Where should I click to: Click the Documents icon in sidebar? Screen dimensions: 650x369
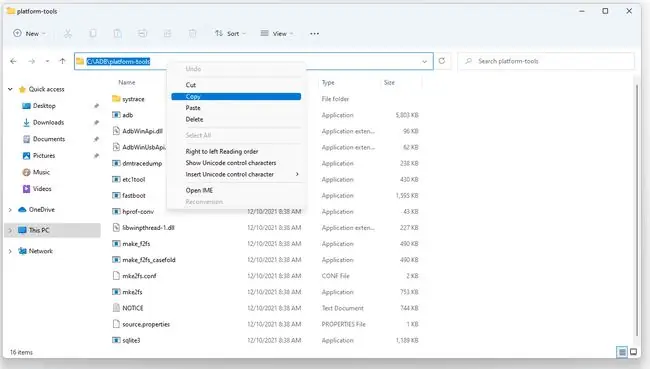(26, 139)
